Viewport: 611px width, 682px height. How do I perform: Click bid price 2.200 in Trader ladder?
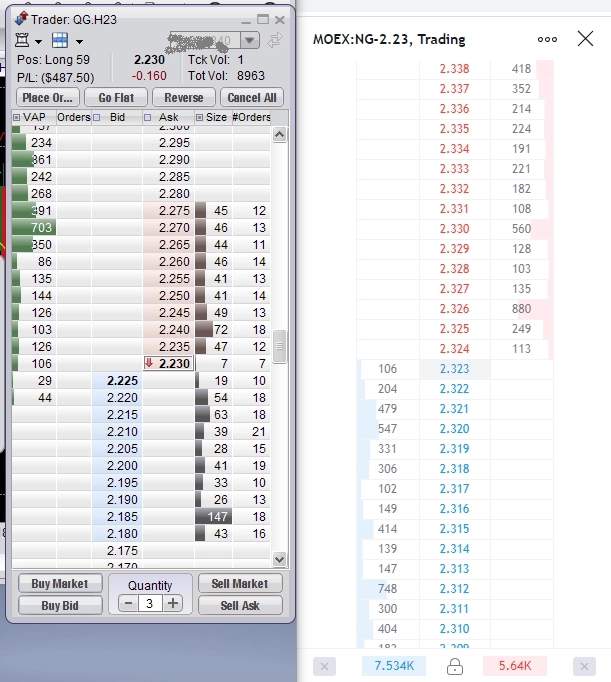pos(117,466)
